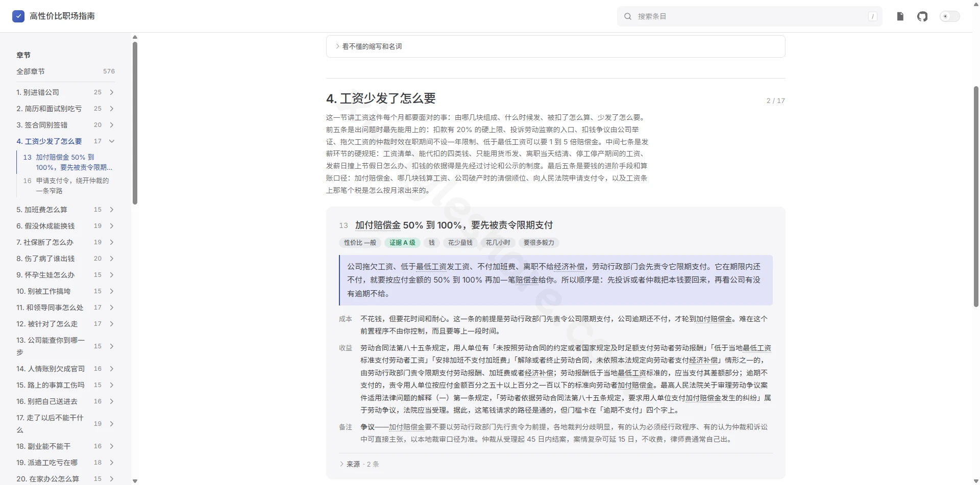Click the 4. 工资少发了怎么要 page heading
This screenshot has height=485, width=980.
coord(381,98)
